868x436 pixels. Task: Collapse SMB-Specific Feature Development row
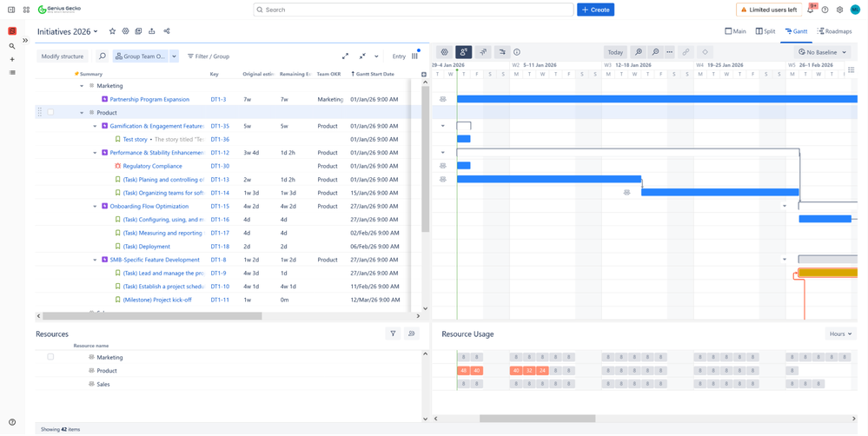[96, 260]
